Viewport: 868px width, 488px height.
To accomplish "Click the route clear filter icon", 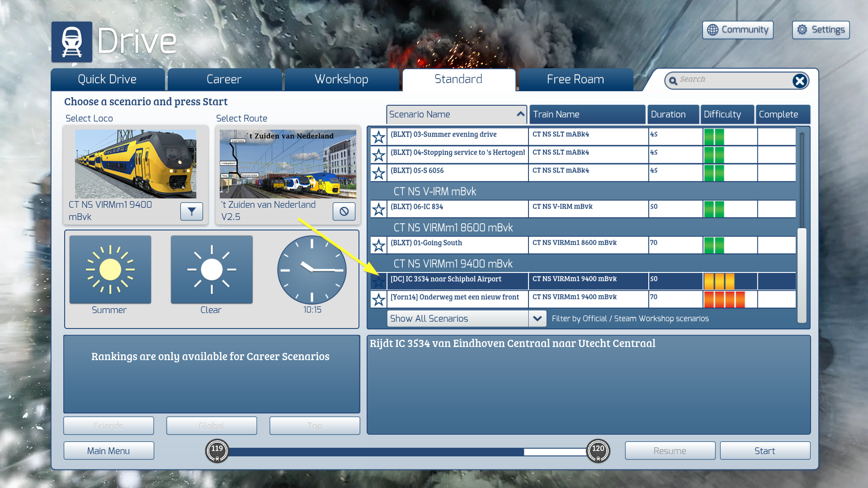I will [x=344, y=211].
